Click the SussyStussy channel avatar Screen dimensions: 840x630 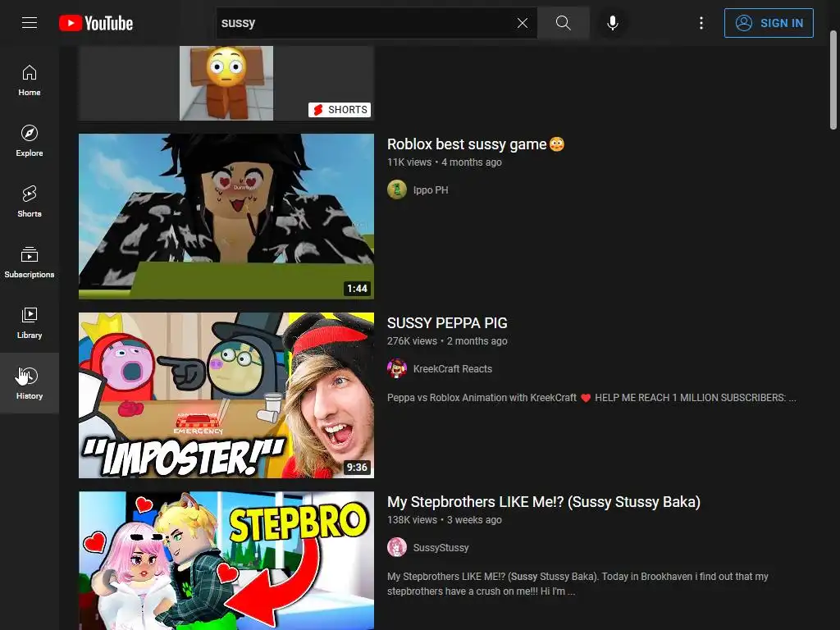coord(397,547)
